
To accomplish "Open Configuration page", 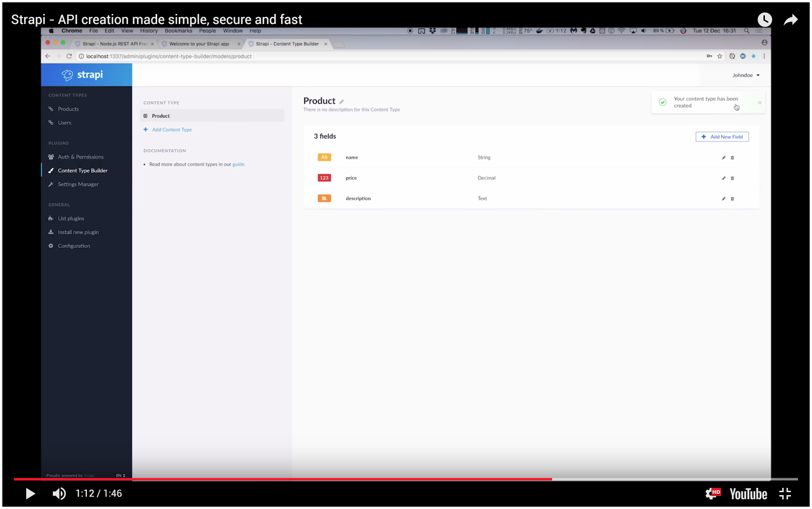I will [x=74, y=246].
